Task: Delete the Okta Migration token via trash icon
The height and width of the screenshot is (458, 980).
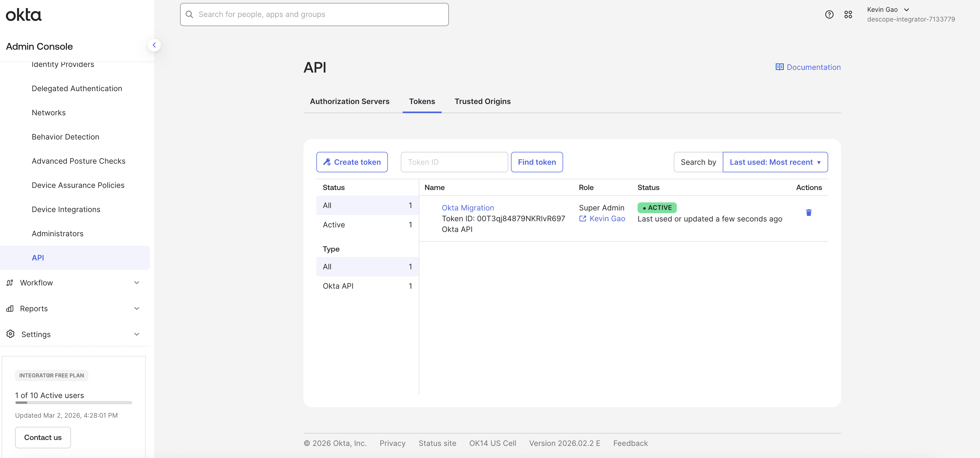Action: (x=809, y=213)
